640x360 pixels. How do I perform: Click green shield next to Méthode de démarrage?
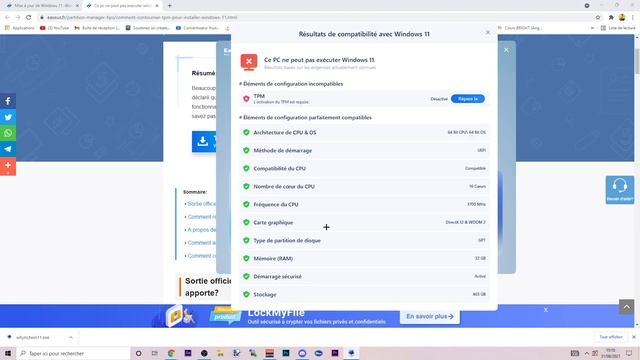click(x=246, y=150)
